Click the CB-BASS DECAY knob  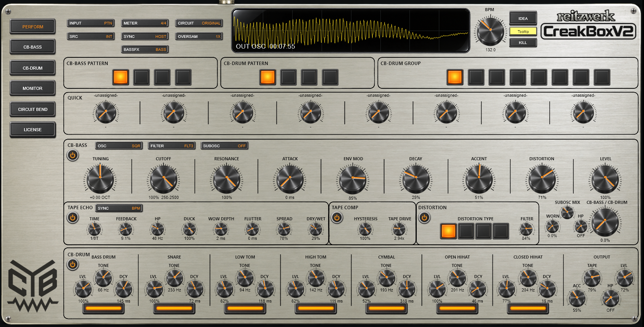(416, 179)
